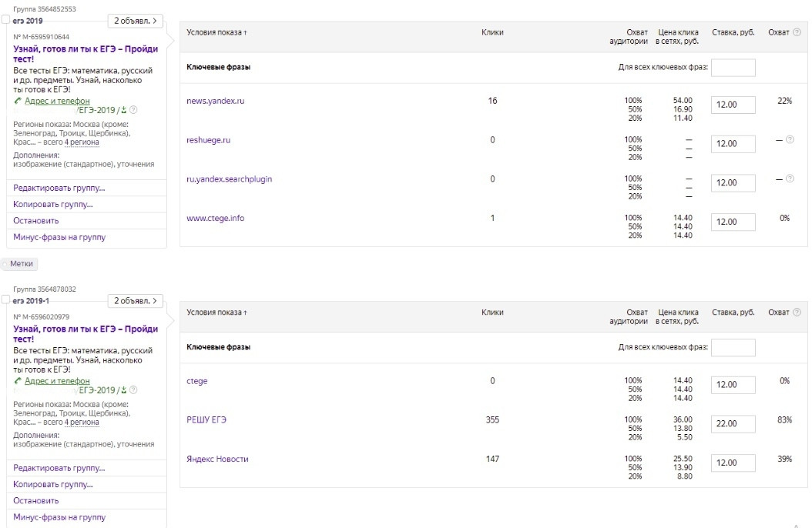Click help icon in reshuege.ru coverage cell
812x528 pixels.
click(790, 140)
